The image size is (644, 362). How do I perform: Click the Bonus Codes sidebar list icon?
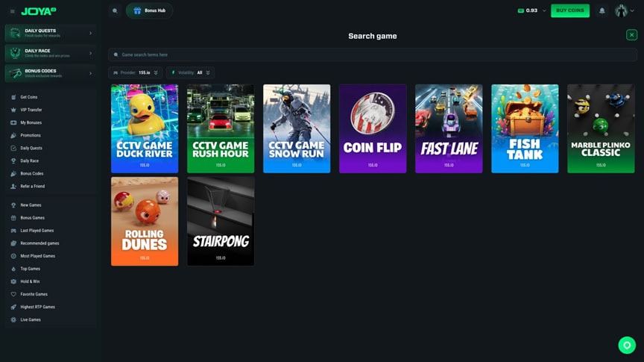13,174
